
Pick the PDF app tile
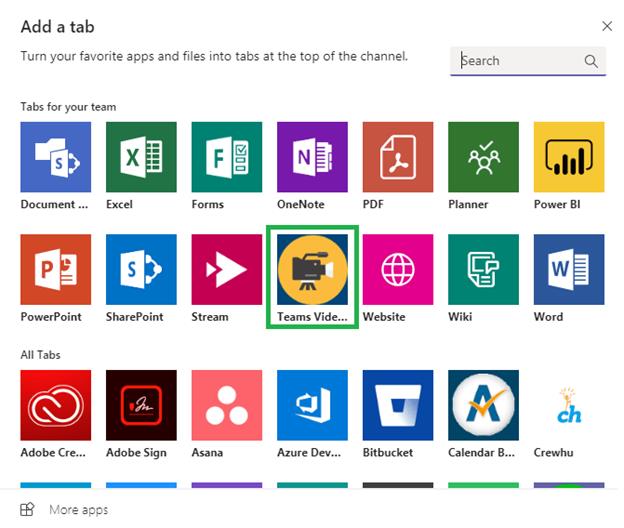pos(398,157)
